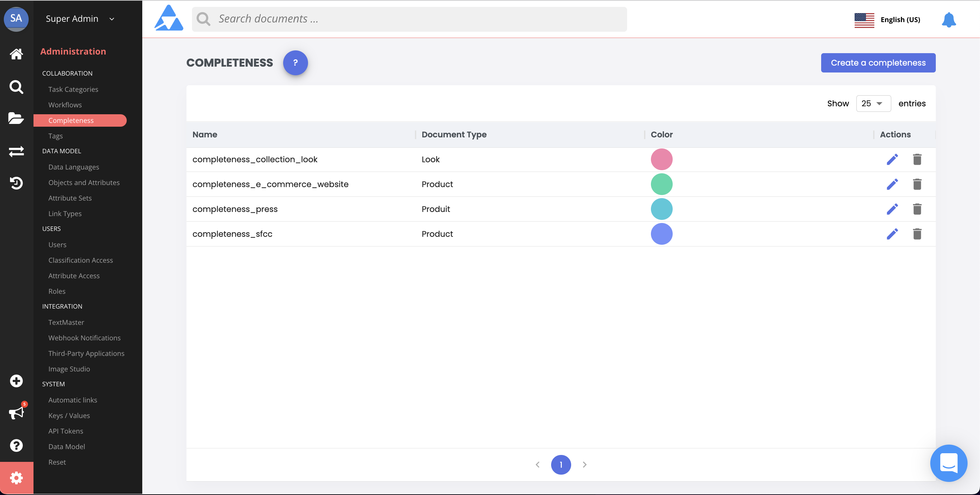Click the SA user avatar
The width and height of the screenshot is (980, 495).
tap(16, 18)
